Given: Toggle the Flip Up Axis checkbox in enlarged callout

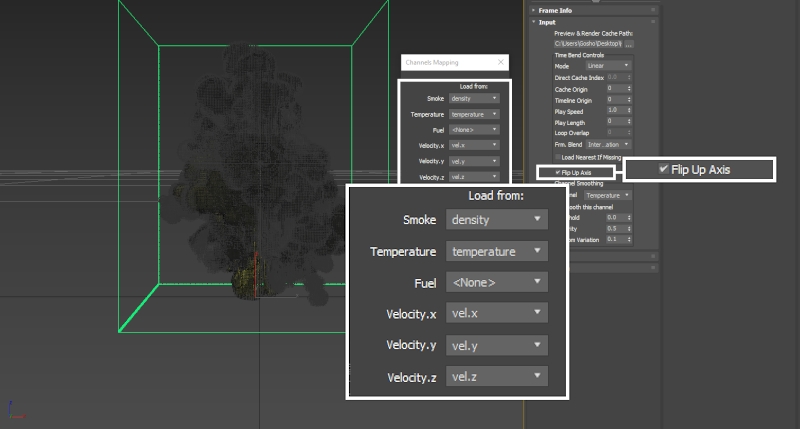Looking at the screenshot, I should 663,170.
